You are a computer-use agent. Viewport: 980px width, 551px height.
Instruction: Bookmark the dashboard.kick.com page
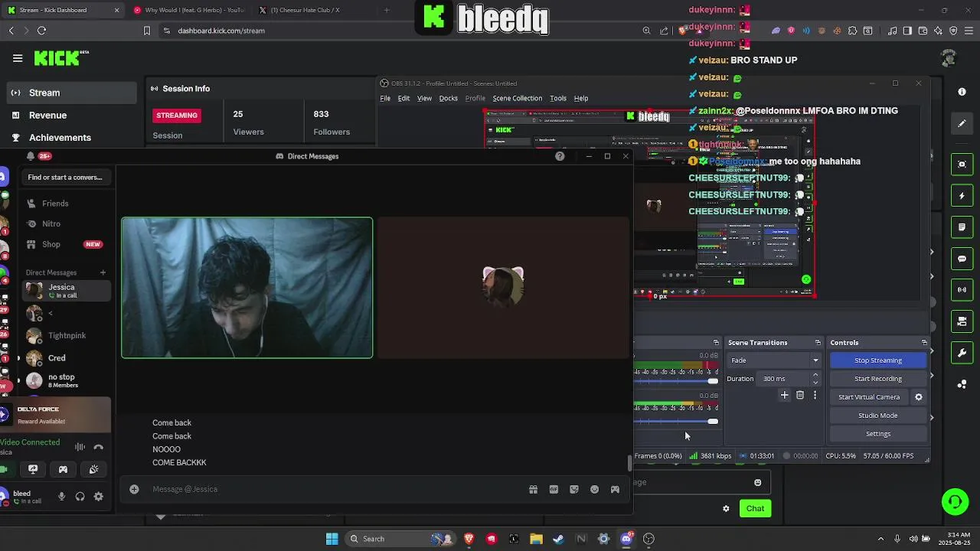(147, 31)
